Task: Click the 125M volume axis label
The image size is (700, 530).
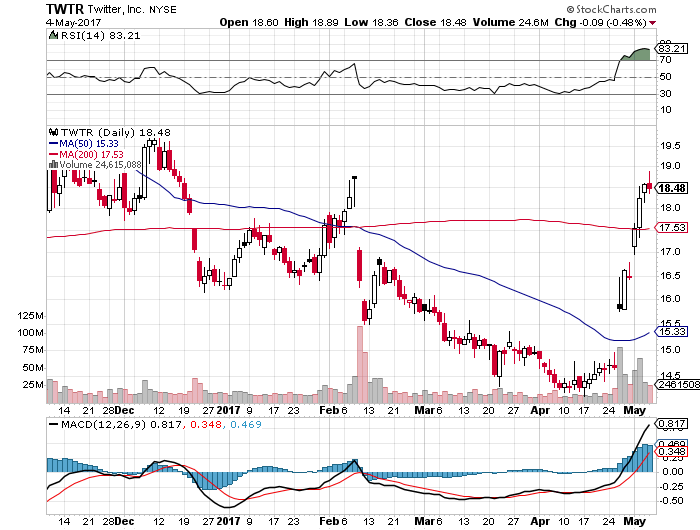Action: 30,316
